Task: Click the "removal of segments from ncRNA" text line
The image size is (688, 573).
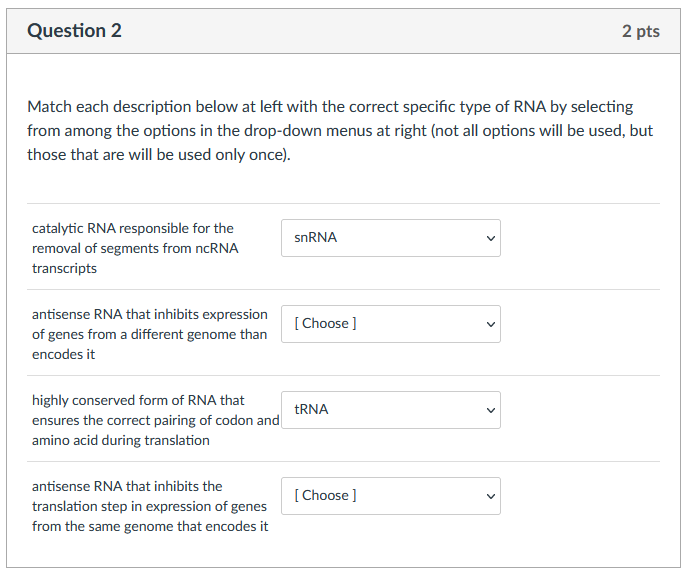Action: point(135,248)
